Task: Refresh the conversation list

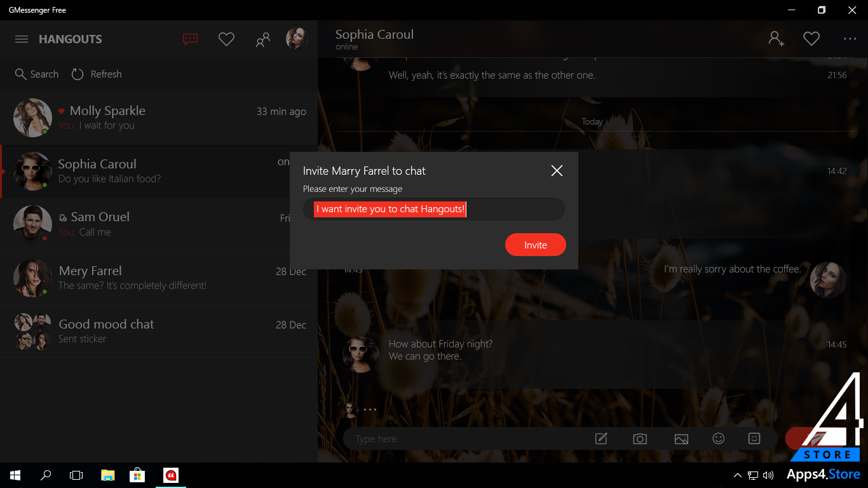Action: [x=97, y=74]
